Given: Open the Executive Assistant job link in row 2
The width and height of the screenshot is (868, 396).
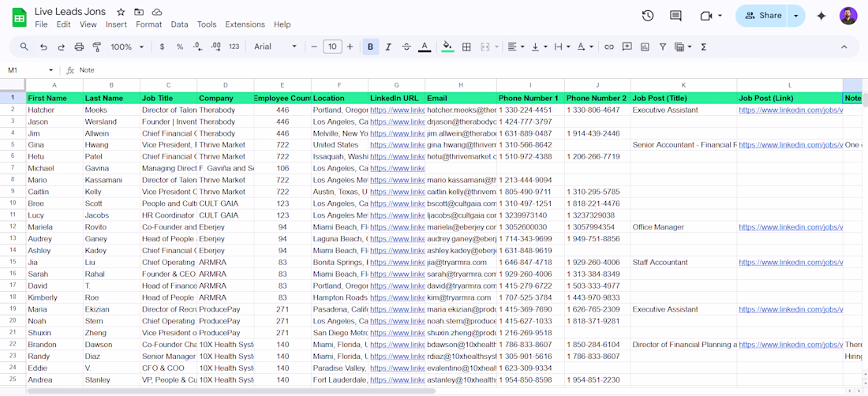Looking at the screenshot, I should tap(791, 110).
